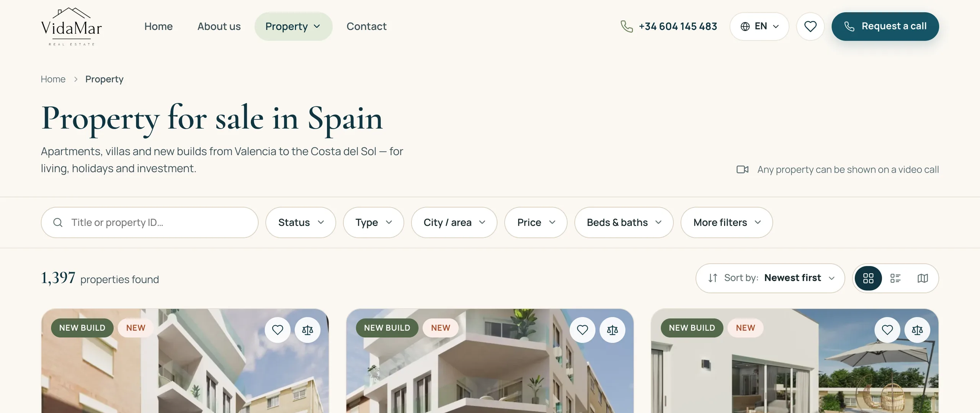Screen dimensions: 980x413
Task: Switch to map view
Action: coord(923,278)
